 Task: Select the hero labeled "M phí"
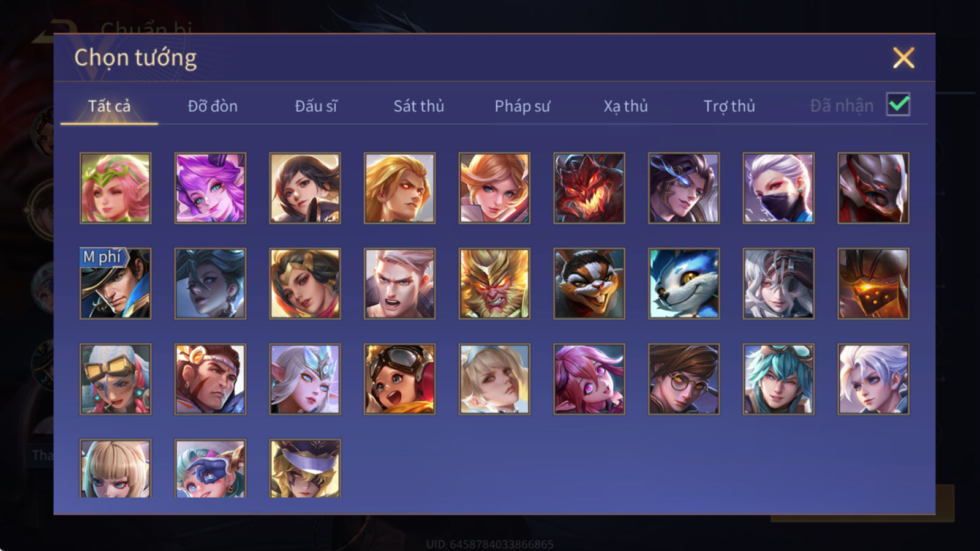pyautogui.click(x=115, y=283)
